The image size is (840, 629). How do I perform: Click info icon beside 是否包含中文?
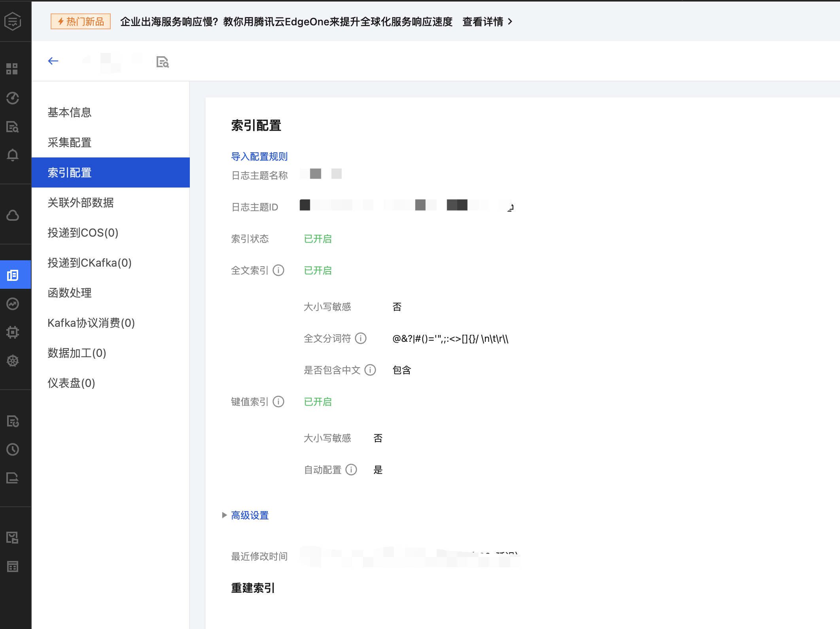click(370, 370)
